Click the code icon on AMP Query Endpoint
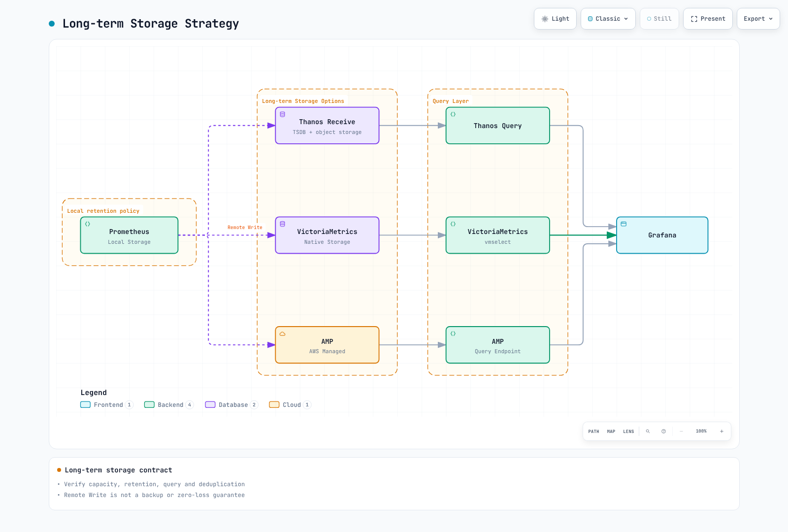 click(x=453, y=334)
